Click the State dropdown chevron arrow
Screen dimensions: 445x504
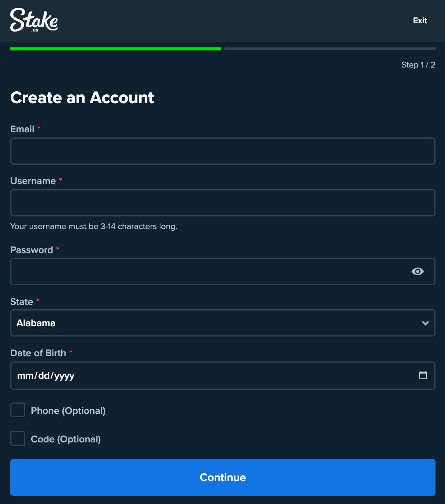point(425,323)
